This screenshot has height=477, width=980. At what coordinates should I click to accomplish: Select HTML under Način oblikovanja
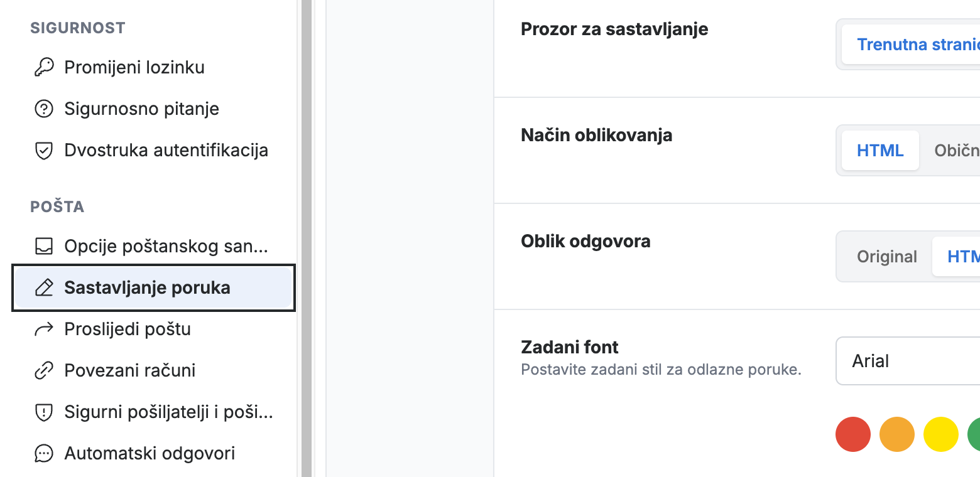880,151
